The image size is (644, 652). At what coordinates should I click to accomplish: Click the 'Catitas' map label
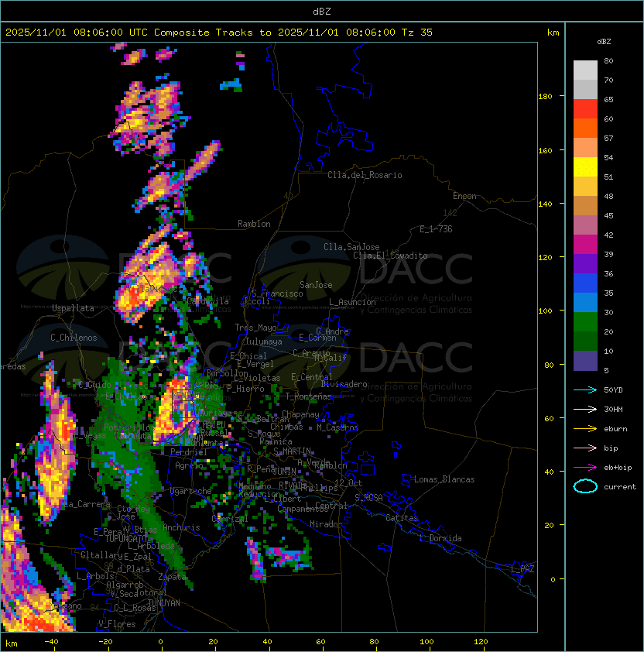pos(402,518)
